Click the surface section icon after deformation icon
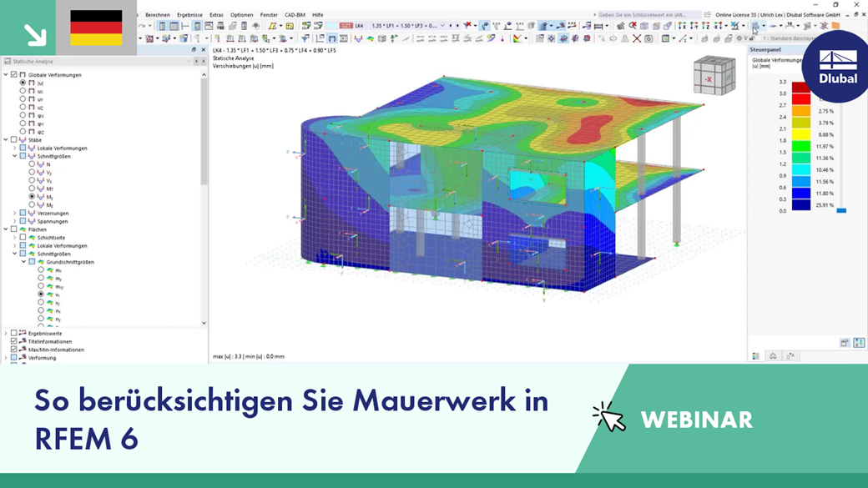868x488 pixels. 343,38
